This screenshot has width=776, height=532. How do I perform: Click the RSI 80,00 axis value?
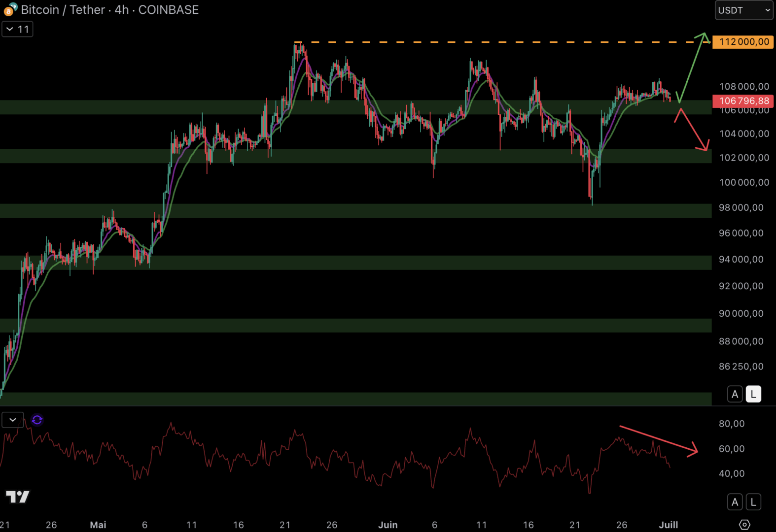732,424
